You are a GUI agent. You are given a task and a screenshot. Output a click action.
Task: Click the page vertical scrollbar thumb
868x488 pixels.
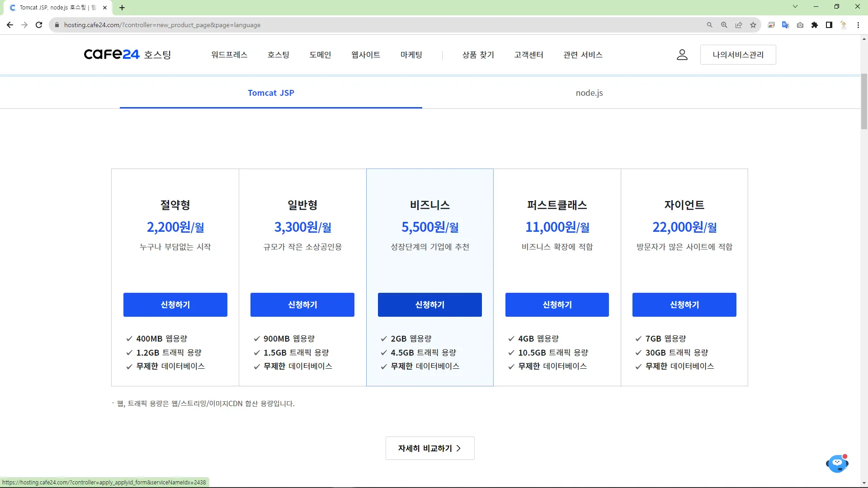pos(864,102)
